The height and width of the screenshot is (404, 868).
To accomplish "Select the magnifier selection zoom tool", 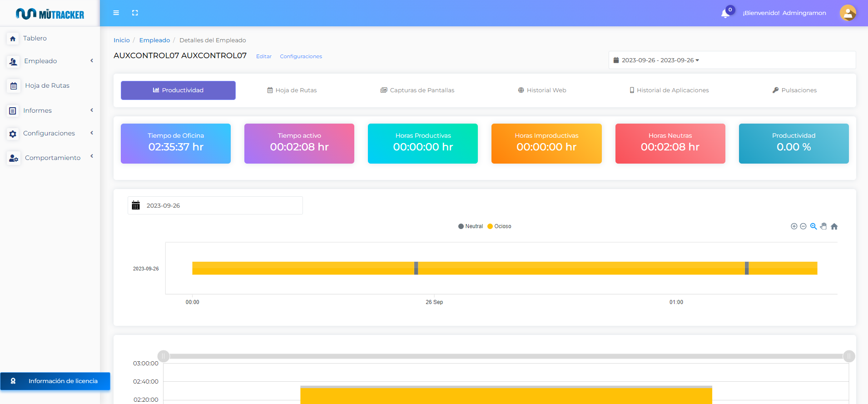I will pos(813,226).
